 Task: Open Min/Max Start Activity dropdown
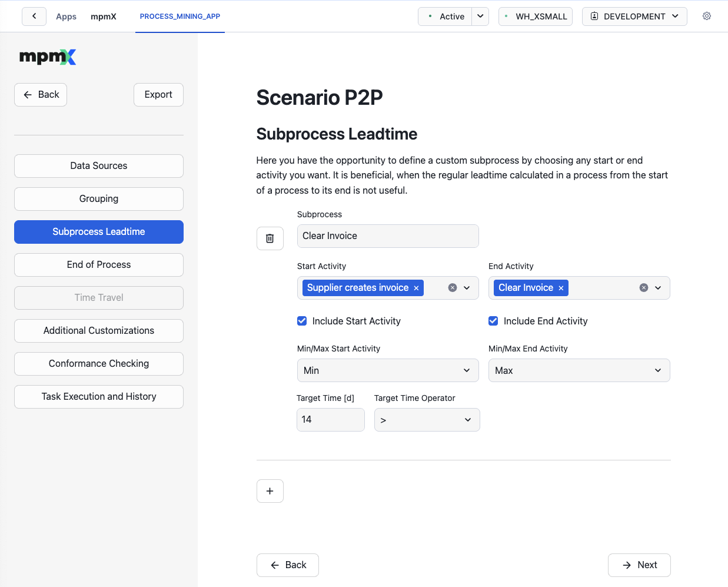click(388, 370)
